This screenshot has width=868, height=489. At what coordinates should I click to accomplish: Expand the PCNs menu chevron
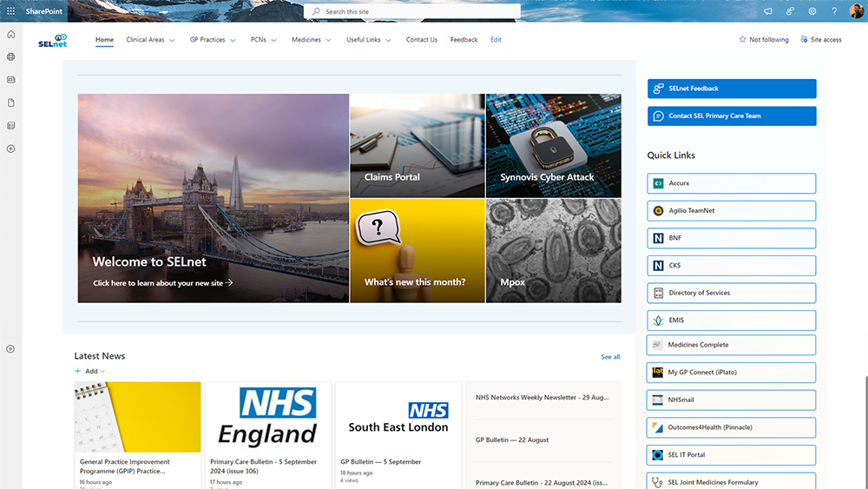point(274,40)
